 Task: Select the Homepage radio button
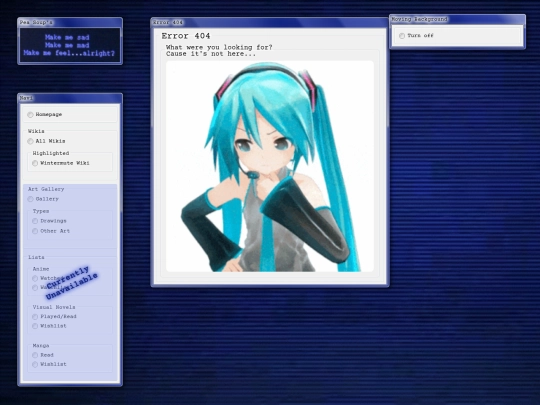coord(30,115)
